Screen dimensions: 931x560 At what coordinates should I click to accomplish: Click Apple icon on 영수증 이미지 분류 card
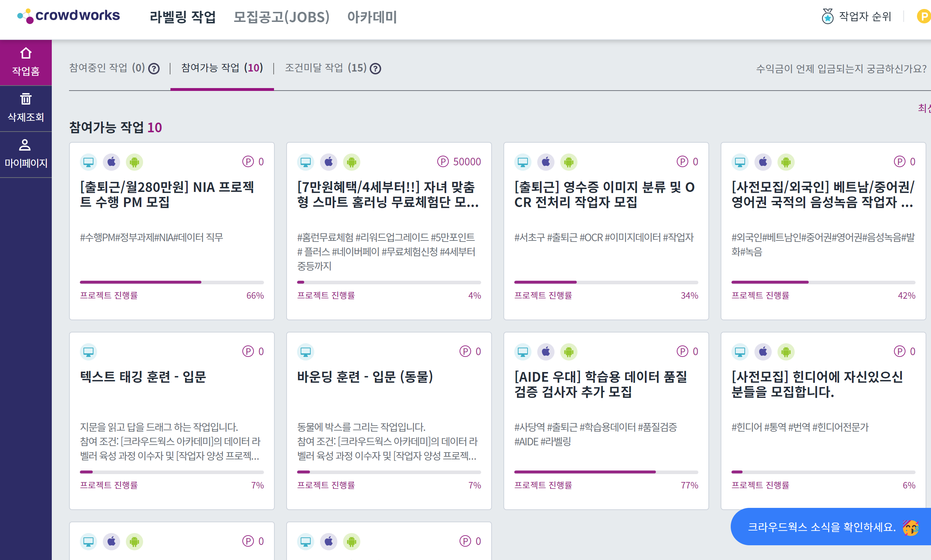[x=546, y=162]
